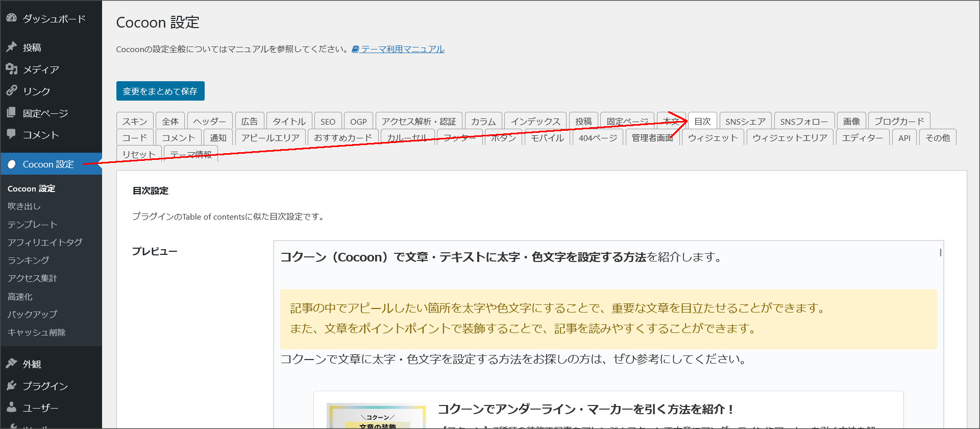Switch to the アピールエリア tab

coord(271,137)
